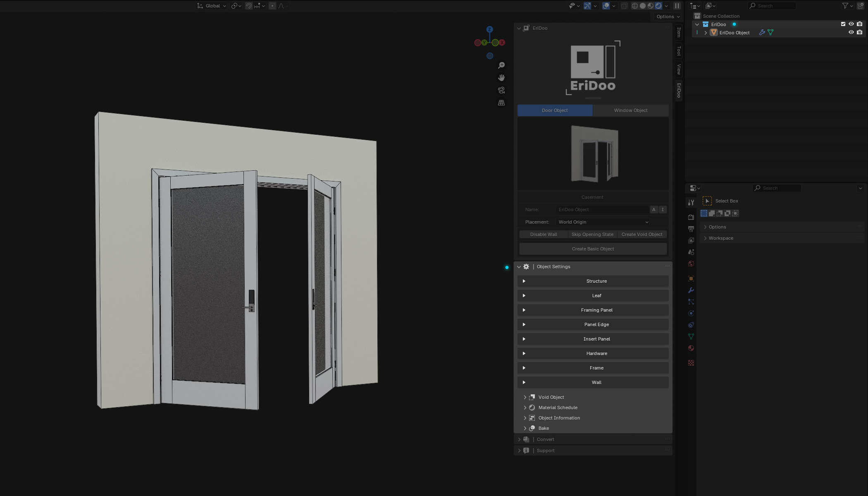Click the Create Basic Object button

[x=593, y=249]
